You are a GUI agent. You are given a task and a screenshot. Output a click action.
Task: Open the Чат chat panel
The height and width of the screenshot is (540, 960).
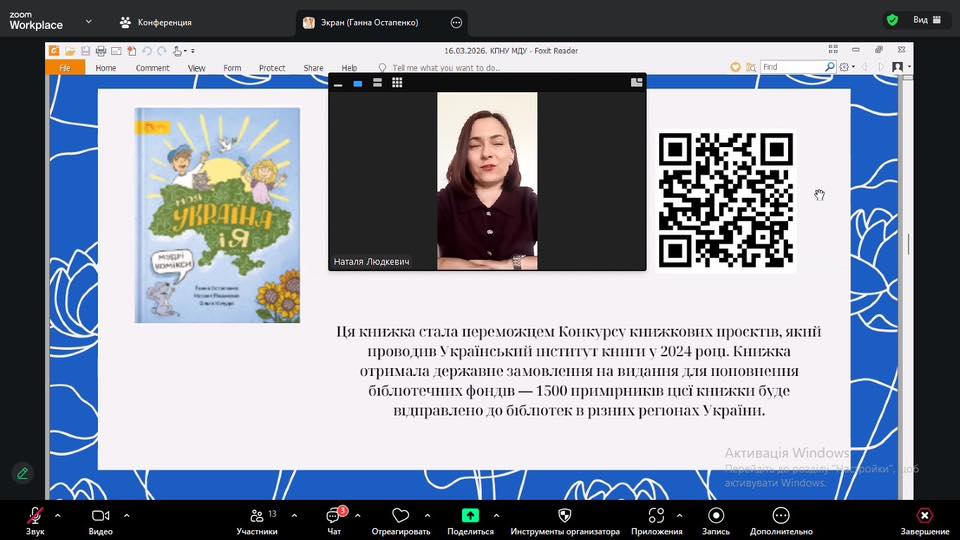click(x=334, y=518)
